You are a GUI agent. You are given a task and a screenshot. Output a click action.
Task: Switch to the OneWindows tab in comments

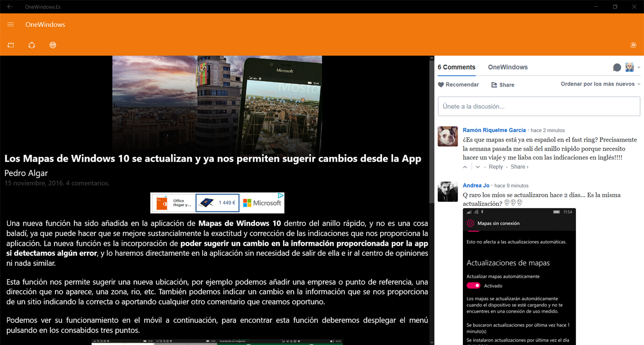pos(508,67)
